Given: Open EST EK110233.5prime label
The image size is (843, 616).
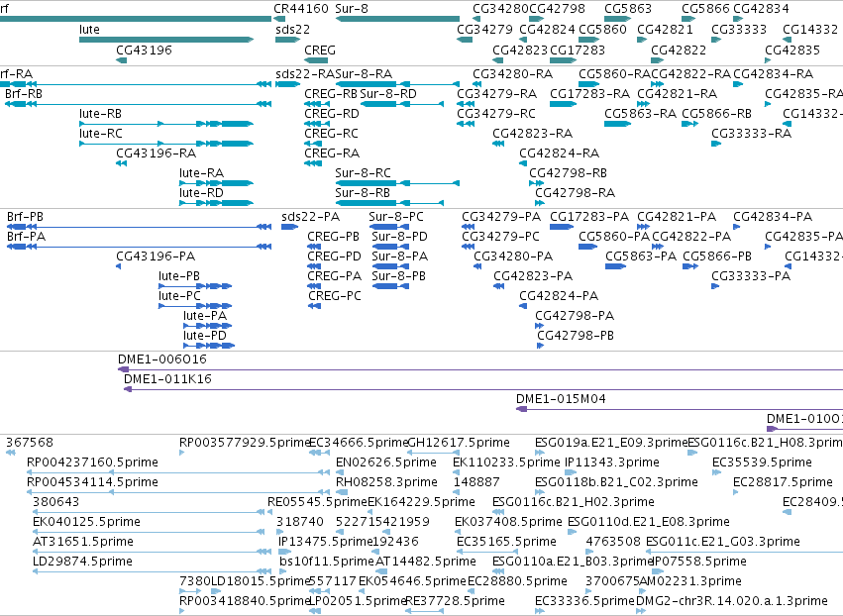Looking at the screenshot, I should click(506, 462).
